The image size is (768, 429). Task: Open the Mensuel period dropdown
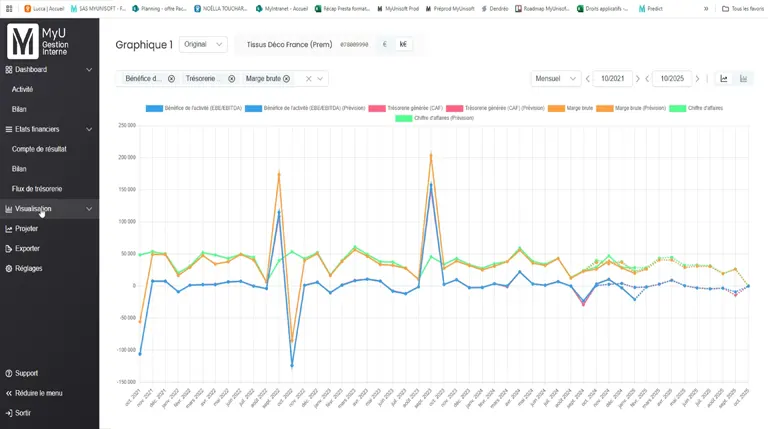(555, 79)
